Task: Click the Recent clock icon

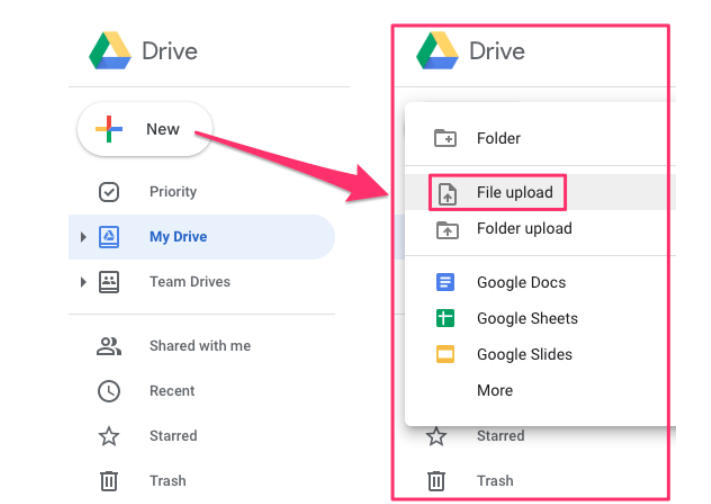Action: 109,391
